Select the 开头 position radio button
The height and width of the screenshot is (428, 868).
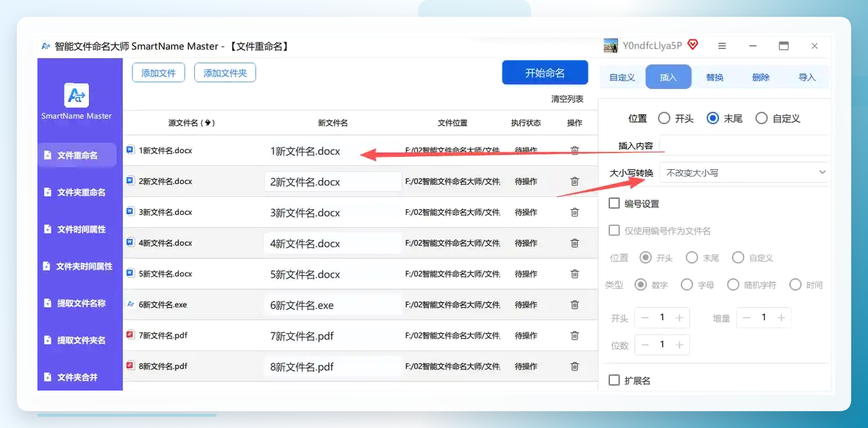(x=664, y=118)
